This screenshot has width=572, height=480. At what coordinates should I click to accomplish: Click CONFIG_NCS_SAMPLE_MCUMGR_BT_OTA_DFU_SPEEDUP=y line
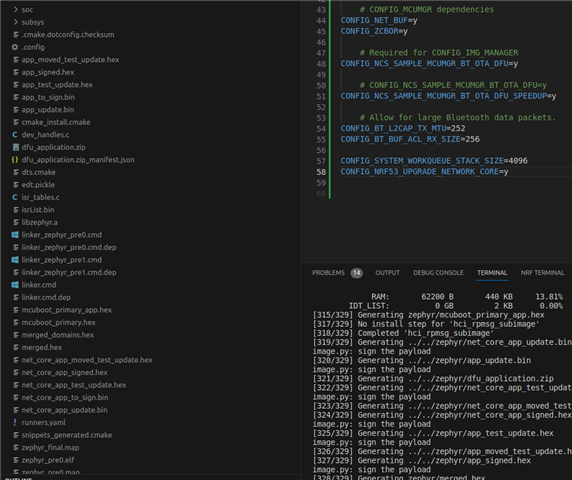point(448,96)
